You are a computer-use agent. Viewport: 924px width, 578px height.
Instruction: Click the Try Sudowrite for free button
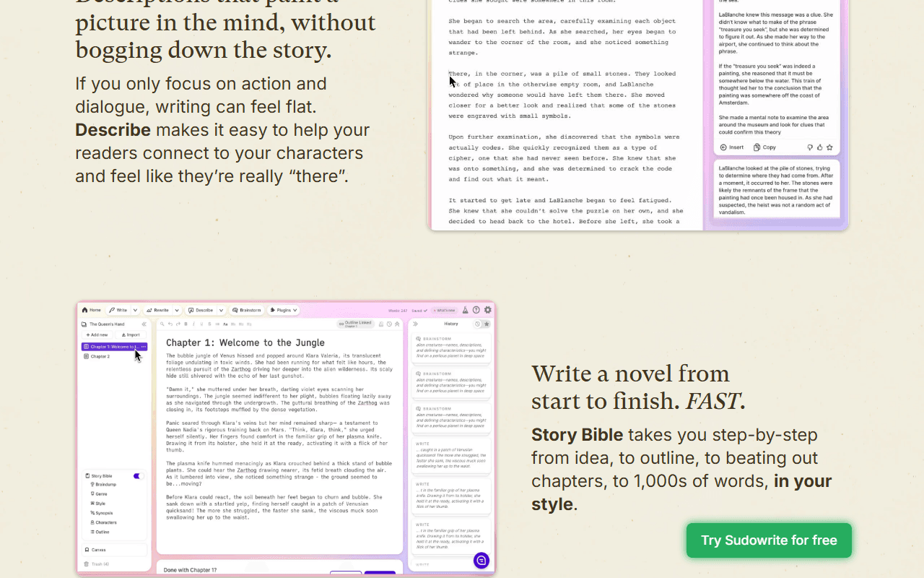tap(769, 540)
